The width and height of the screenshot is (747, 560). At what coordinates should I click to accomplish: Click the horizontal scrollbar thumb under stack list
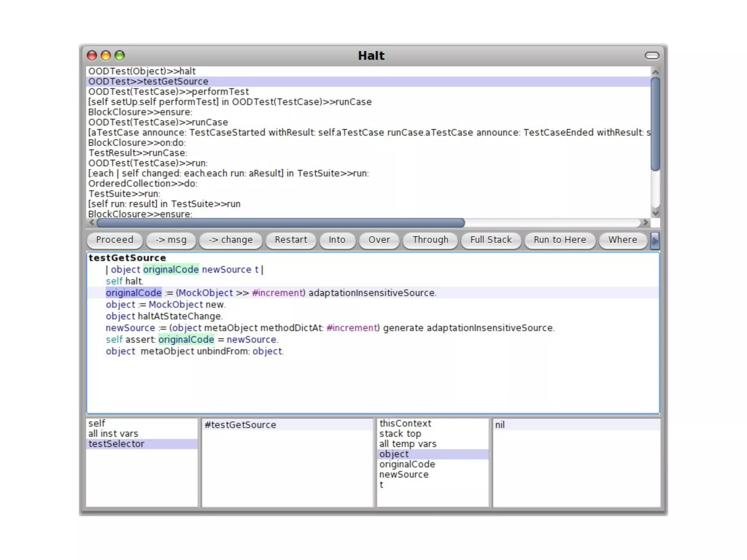point(281,222)
